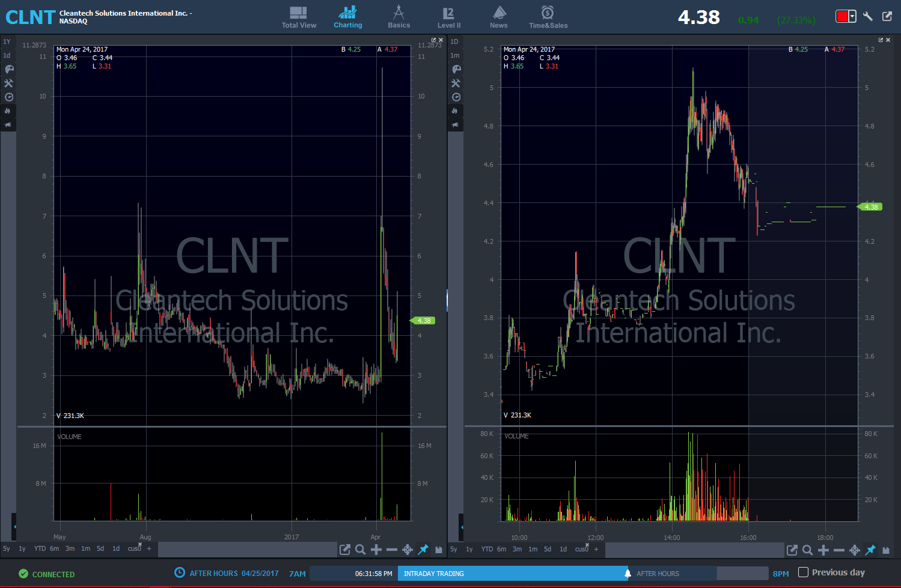The image size is (901, 588).
Task: Enable the Previous day checkbox
Action: 803,572
